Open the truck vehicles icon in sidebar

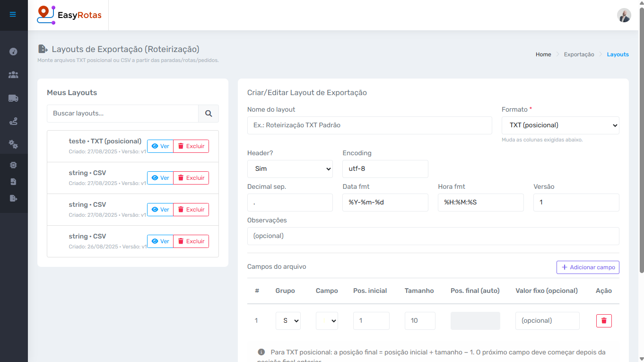point(13,98)
